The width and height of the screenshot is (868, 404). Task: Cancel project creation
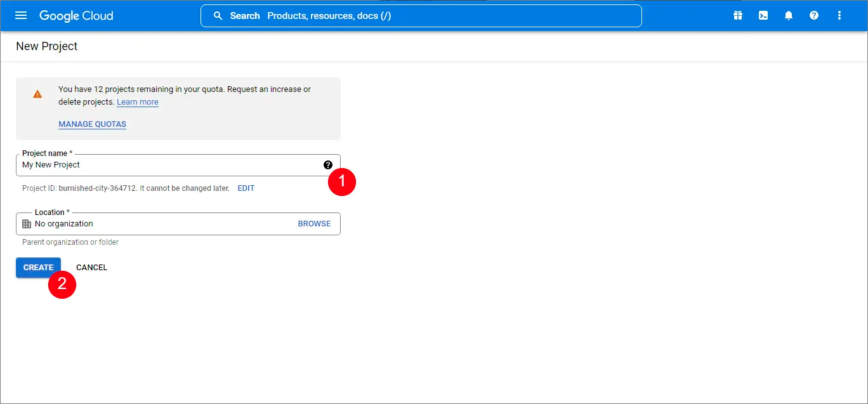[x=91, y=267]
